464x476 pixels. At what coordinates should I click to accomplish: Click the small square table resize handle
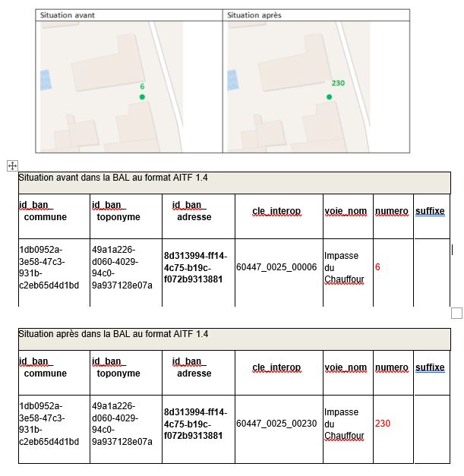[456, 313]
